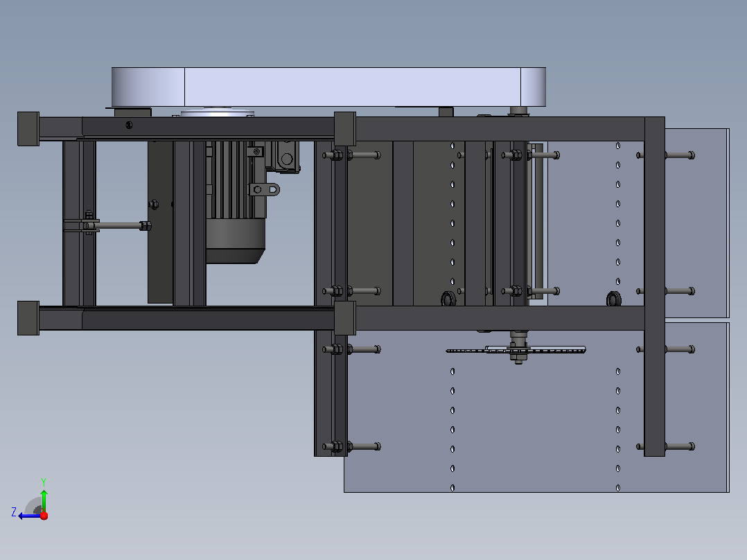Click the red X axis dot of the triad
Image resolution: width=747 pixels, height=560 pixels.
pos(44,516)
